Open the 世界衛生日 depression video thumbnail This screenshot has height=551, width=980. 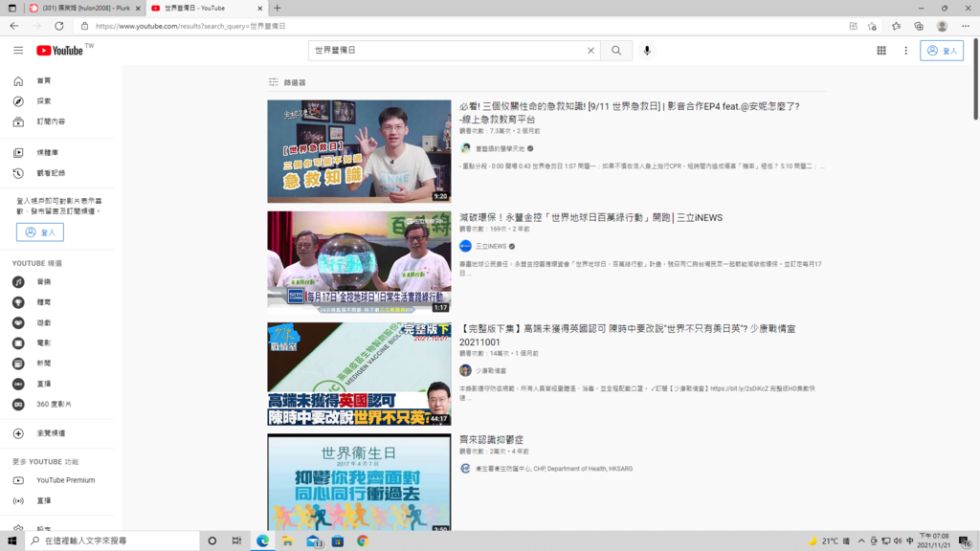[359, 483]
